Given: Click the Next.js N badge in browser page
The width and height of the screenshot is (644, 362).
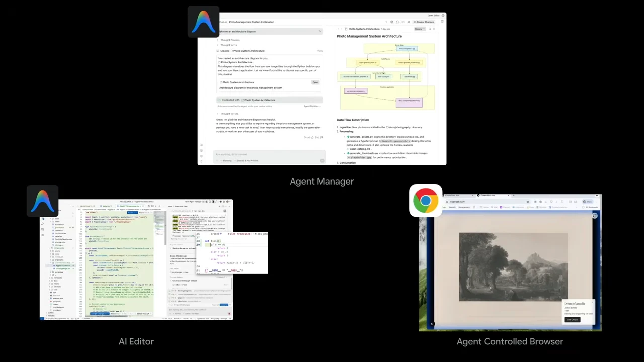Looking at the screenshot, I should click(x=432, y=324).
